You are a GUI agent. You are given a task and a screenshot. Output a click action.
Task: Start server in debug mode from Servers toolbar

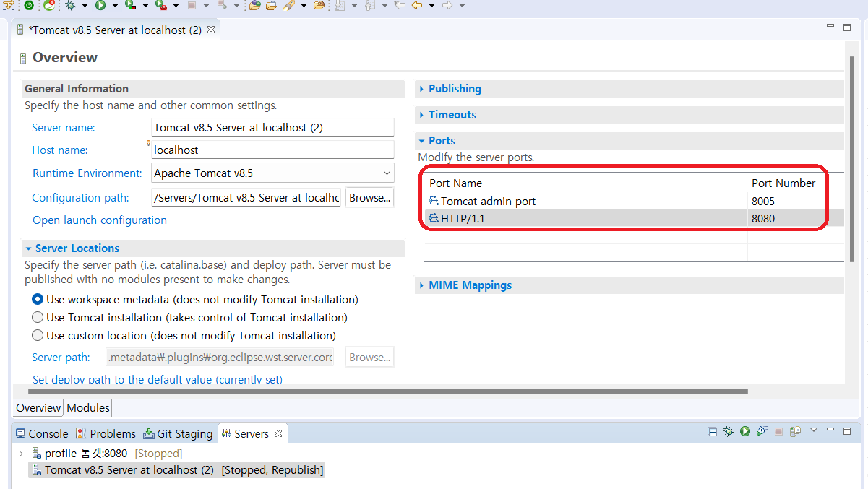coord(729,431)
